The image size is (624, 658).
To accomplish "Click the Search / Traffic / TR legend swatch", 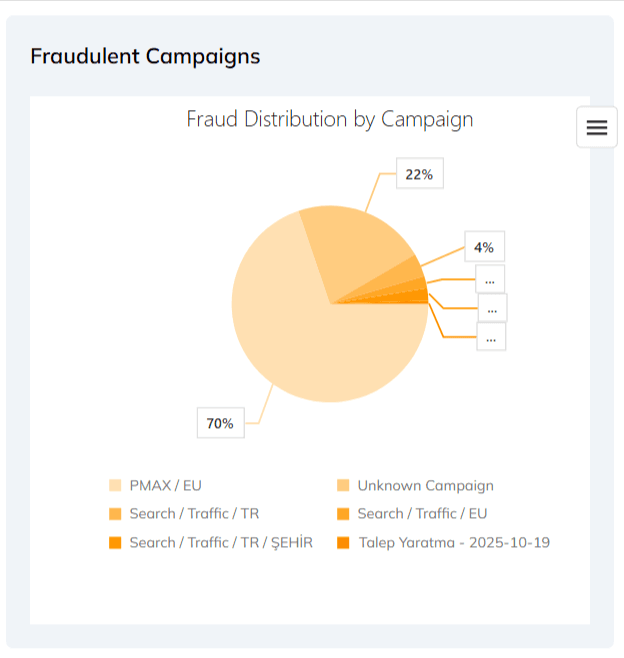I will 115,514.
